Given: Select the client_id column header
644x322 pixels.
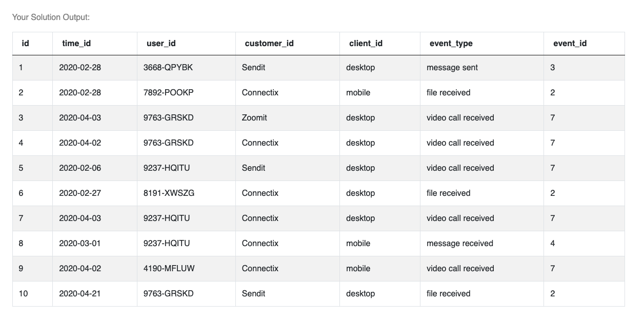Looking at the screenshot, I should pyautogui.click(x=366, y=44).
